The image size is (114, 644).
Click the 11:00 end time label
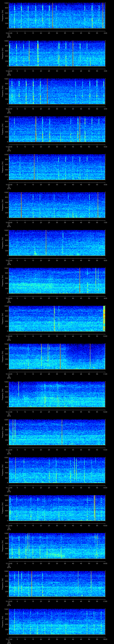pos(105,374)
